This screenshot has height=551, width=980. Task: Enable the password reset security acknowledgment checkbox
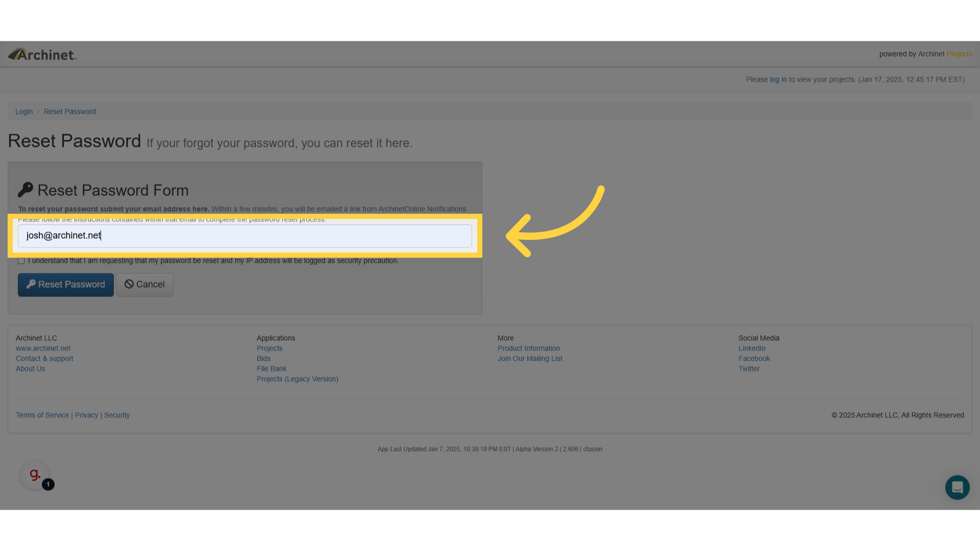(x=21, y=261)
